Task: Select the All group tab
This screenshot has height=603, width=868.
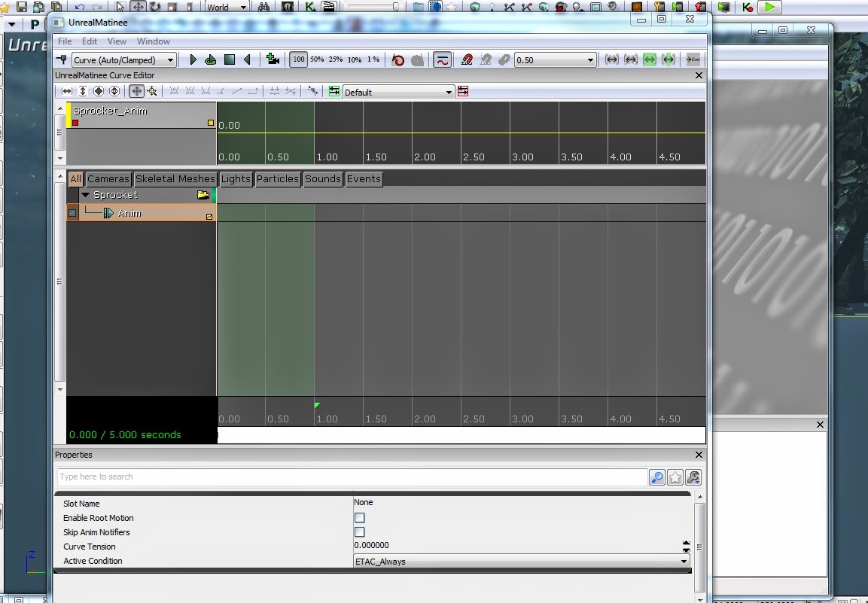Action: click(x=75, y=179)
